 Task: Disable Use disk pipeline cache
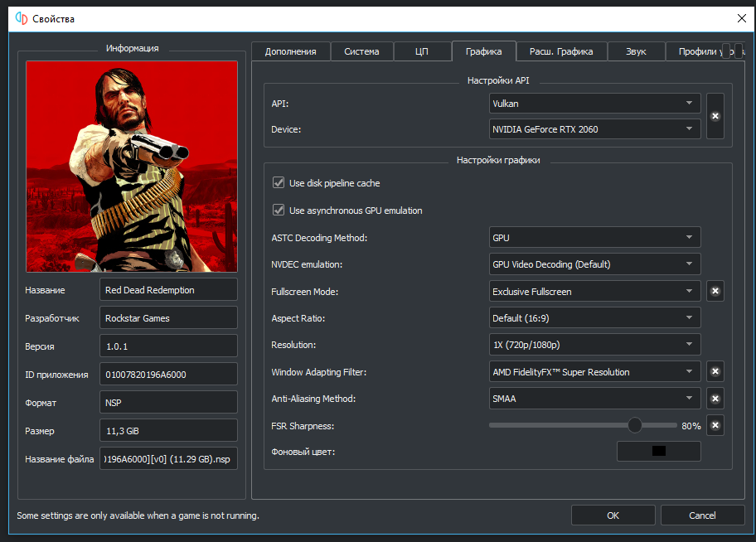[279, 183]
